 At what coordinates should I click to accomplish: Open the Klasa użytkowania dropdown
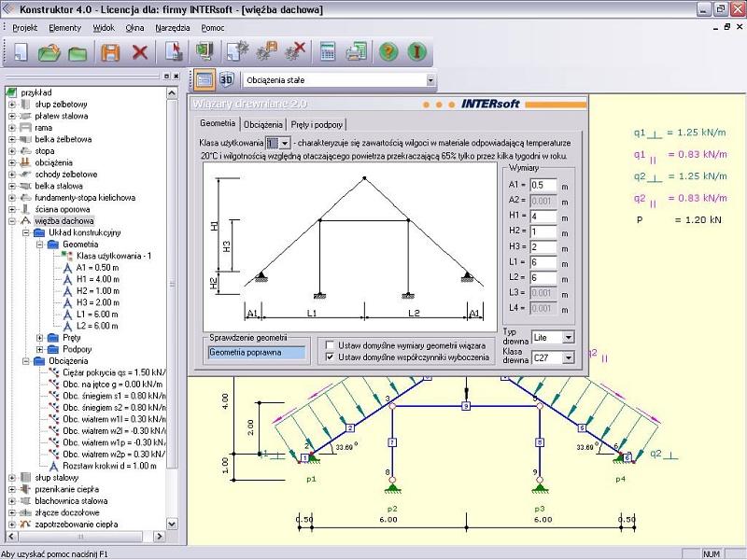tap(285, 143)
